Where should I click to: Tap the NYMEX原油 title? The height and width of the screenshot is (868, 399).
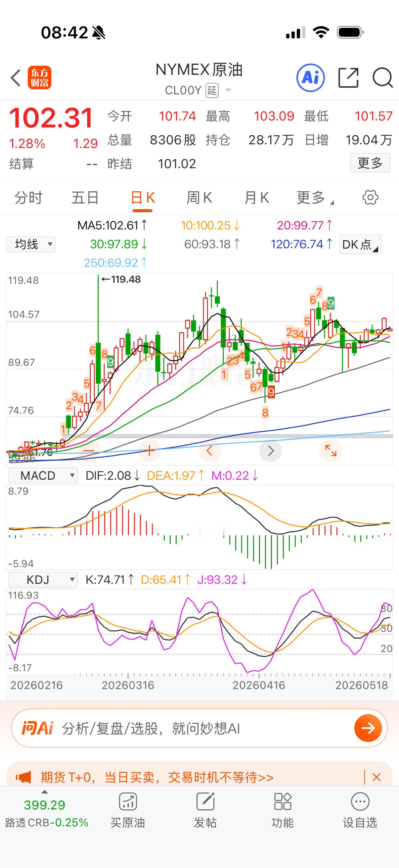pos(199,70)
